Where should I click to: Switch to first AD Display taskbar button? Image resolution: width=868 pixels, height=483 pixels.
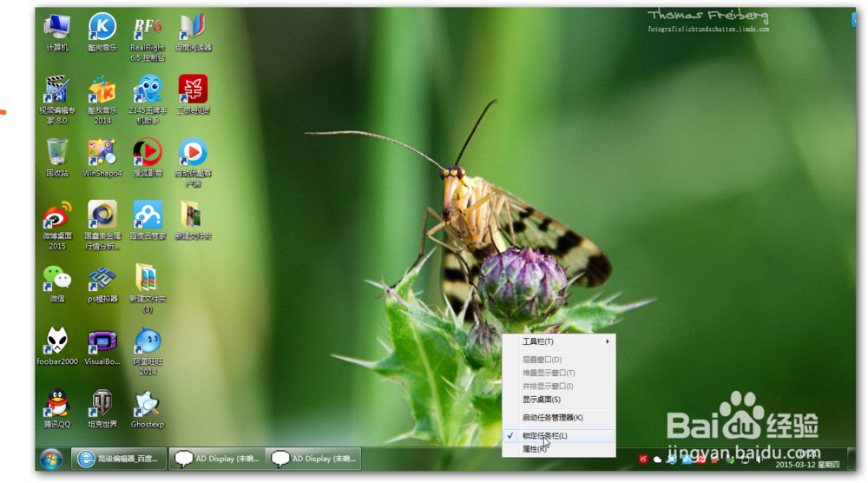[x=217, y=459]
